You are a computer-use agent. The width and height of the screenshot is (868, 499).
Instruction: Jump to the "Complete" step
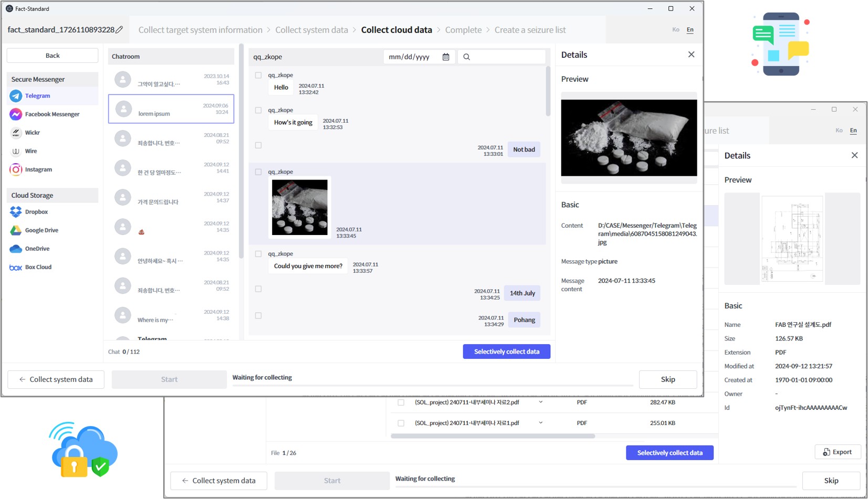pyautogui.click(x=463, y=30)
